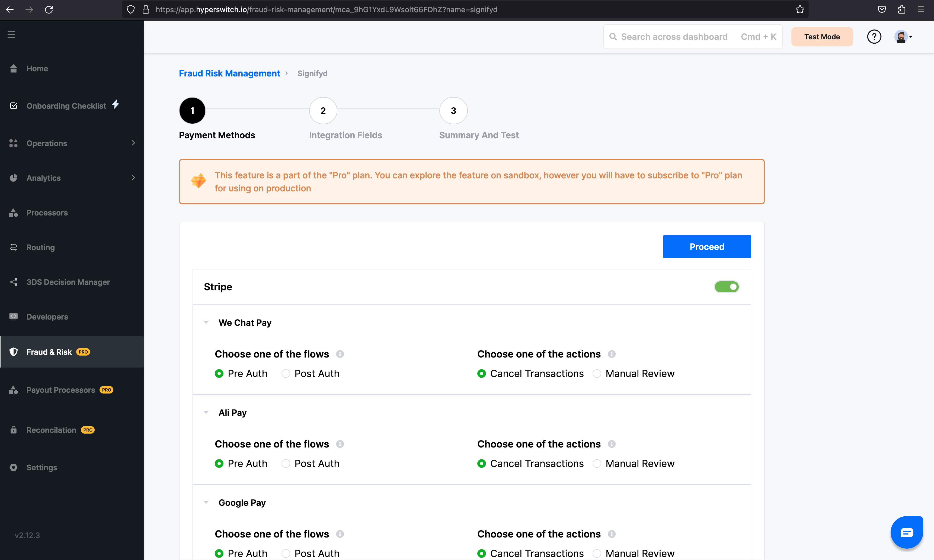Click the info icon beside Ali Pay actions
The width and height of the screenshot is (934, 560).
612,444
